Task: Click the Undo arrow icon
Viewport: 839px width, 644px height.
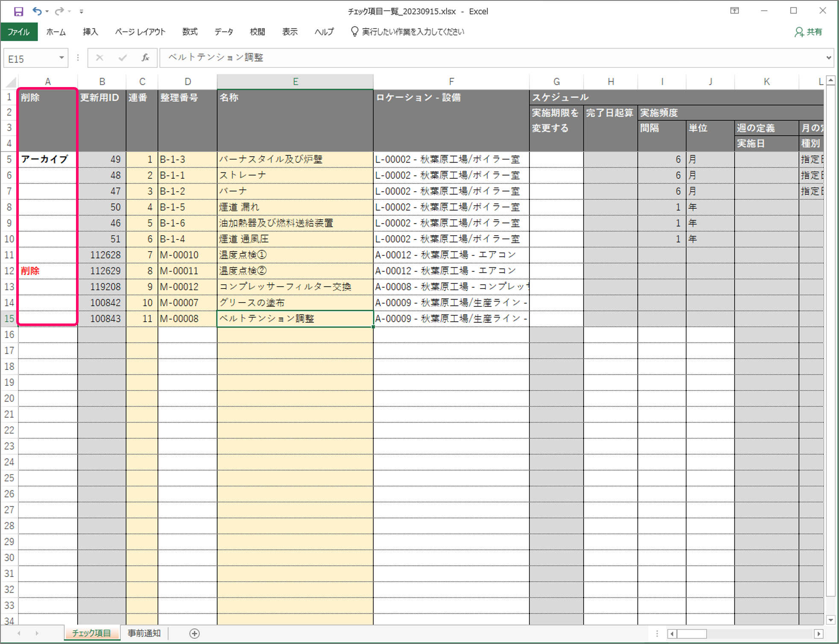Action: [37, 12]
